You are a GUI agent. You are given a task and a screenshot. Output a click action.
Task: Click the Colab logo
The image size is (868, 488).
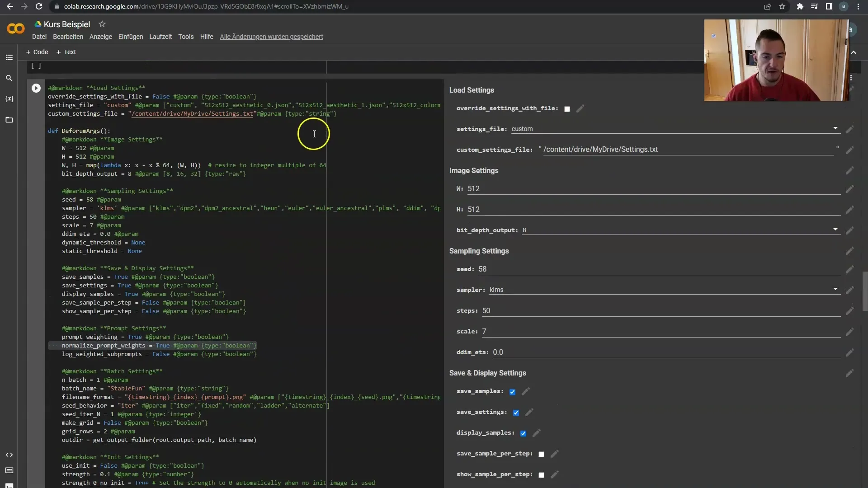[16, 29]
